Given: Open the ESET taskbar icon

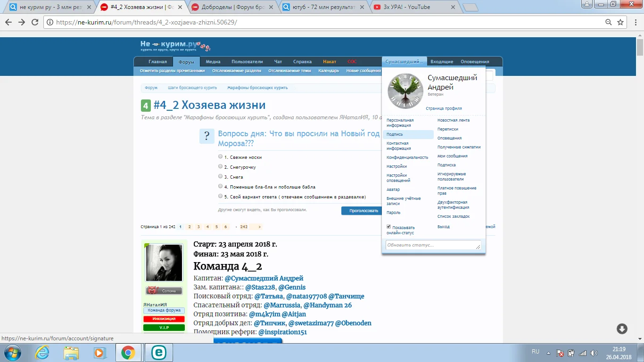Looking at the screenshot, I should coord(158,353).
